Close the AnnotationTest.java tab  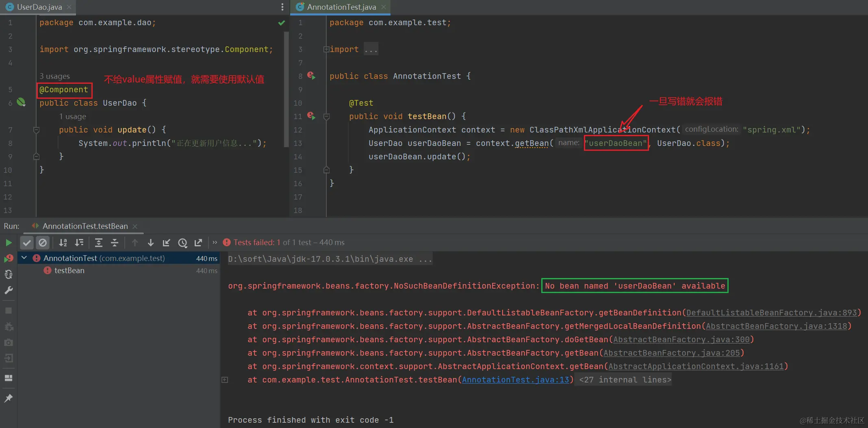[384, 7]
